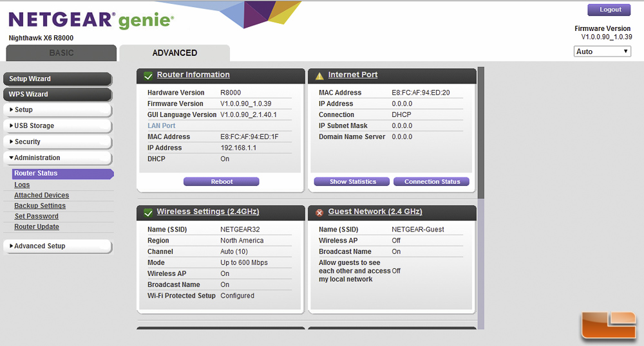Click the LAN IP address 192.168.1.1
The image size is (644, 346).
click(238, 148)
